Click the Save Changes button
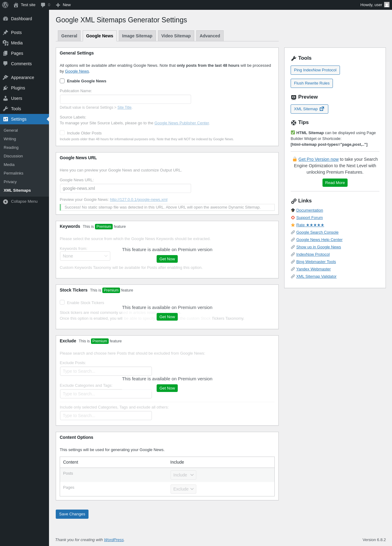This screenshot has width=392, height=546. coord(72,514)
